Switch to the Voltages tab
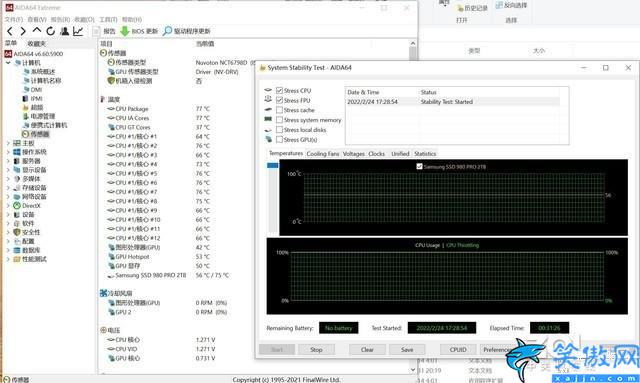 pyautogui.click(x=353, y=154)
